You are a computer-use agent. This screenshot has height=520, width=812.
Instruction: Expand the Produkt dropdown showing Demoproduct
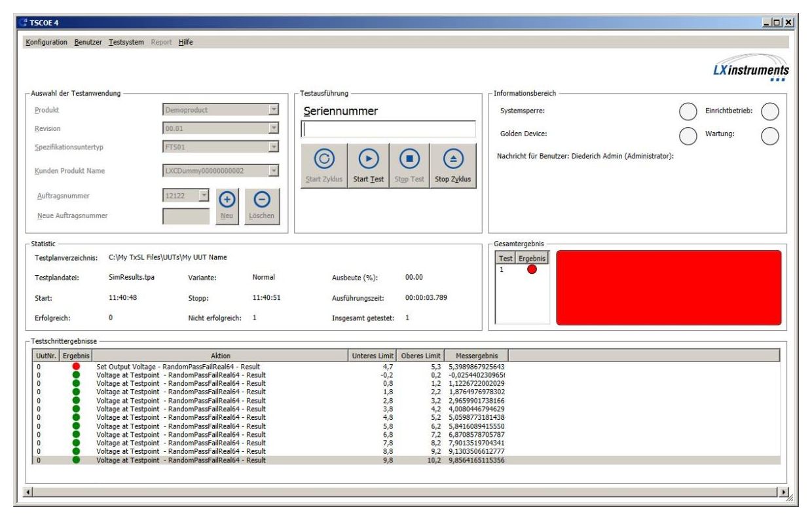pyautogui.click(x=274, y=110)
